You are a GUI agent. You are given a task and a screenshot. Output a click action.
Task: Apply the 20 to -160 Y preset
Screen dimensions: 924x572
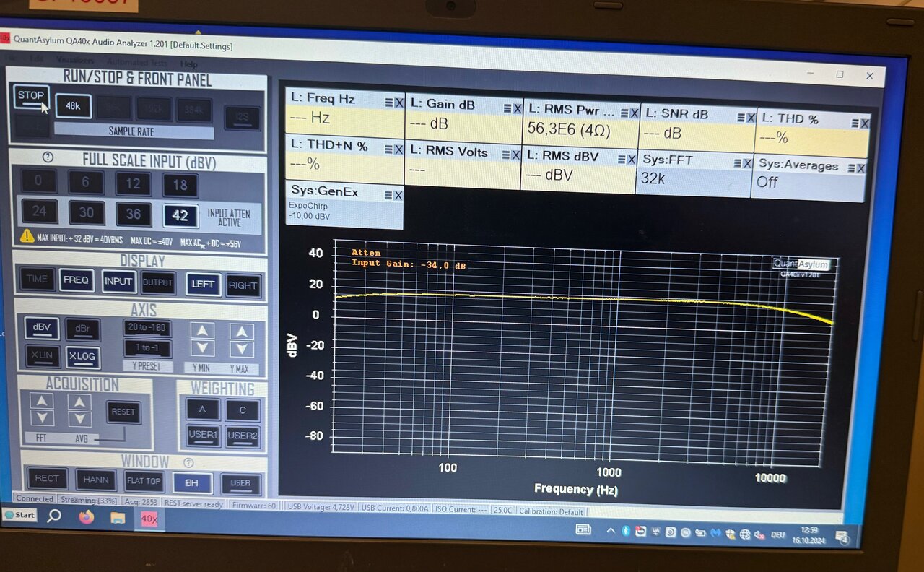147,328
